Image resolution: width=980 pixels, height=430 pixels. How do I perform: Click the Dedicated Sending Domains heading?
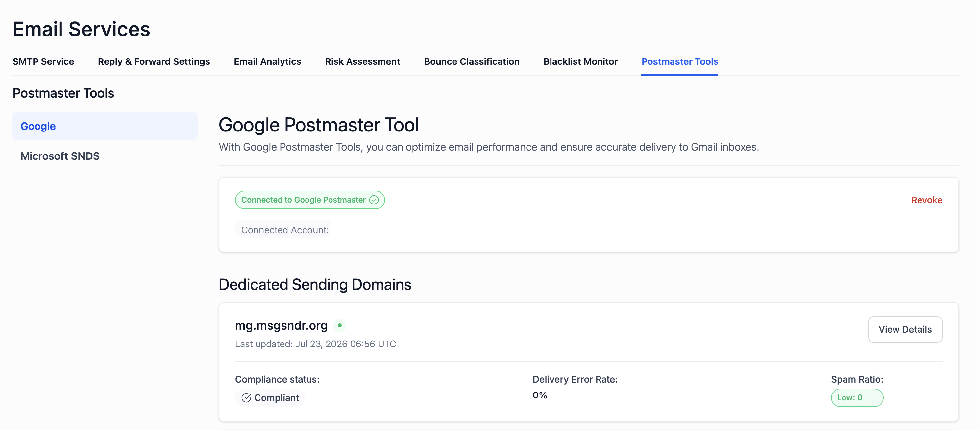(315, 285)
